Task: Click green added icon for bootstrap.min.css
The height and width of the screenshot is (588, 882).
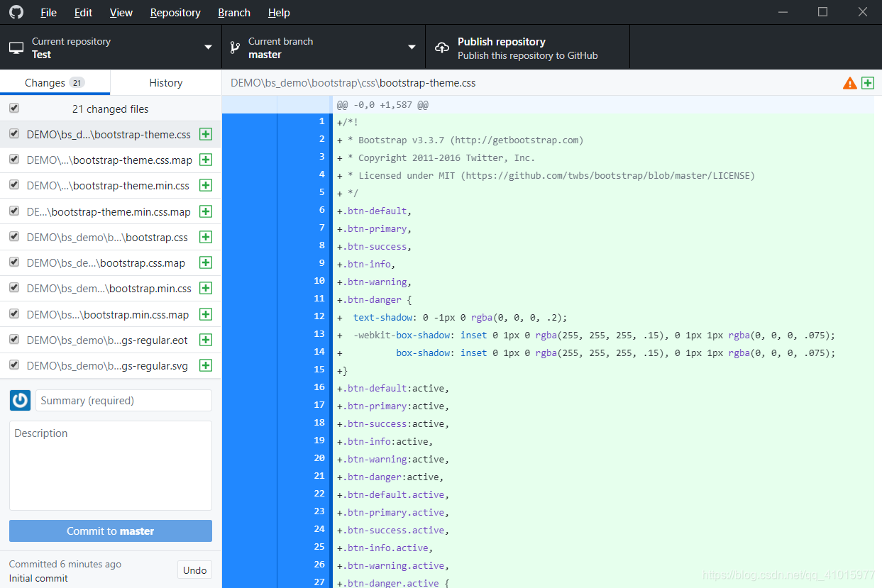Action: click(206, 288)
